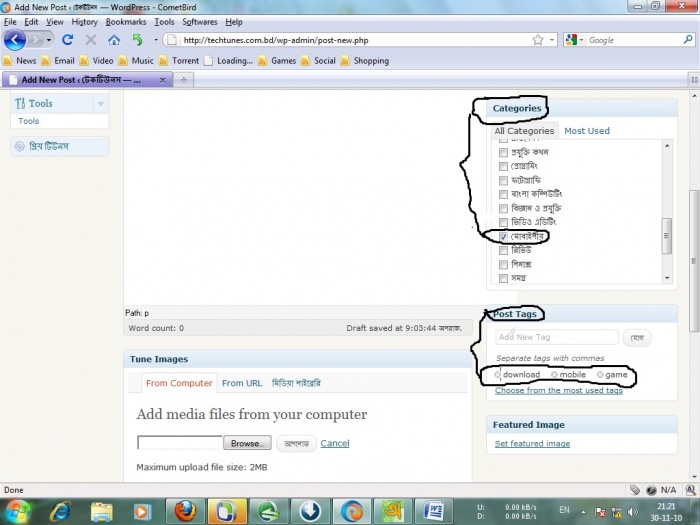The width and height of the screenshot is (700, 525).
Task: Remove the game tag
Action: click(600, 375)
